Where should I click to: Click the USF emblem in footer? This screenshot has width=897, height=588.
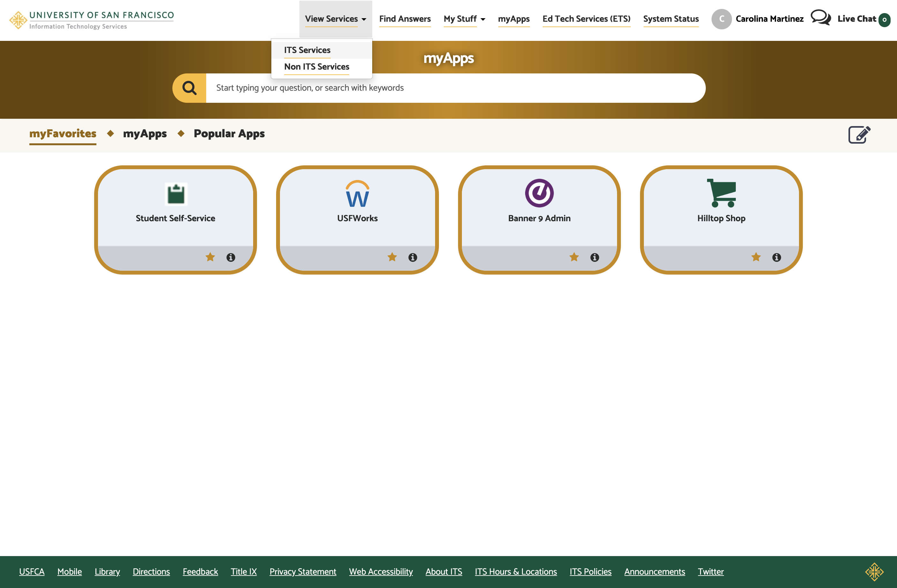874,572
